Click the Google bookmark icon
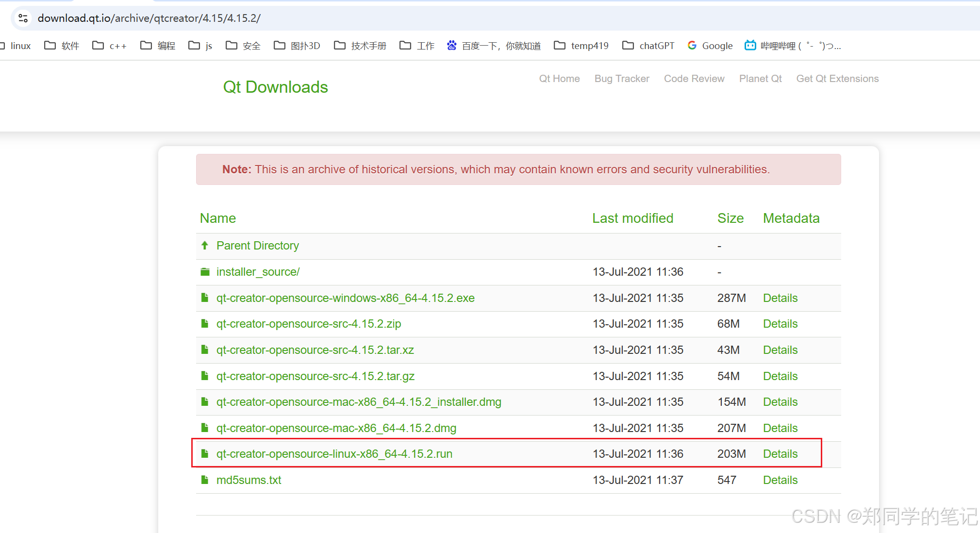 tap(691, 45)
